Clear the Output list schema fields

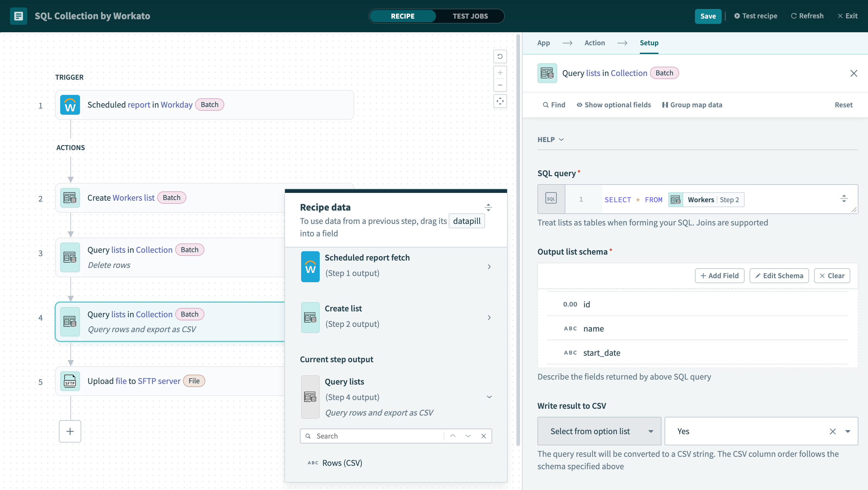coord(832,275)
